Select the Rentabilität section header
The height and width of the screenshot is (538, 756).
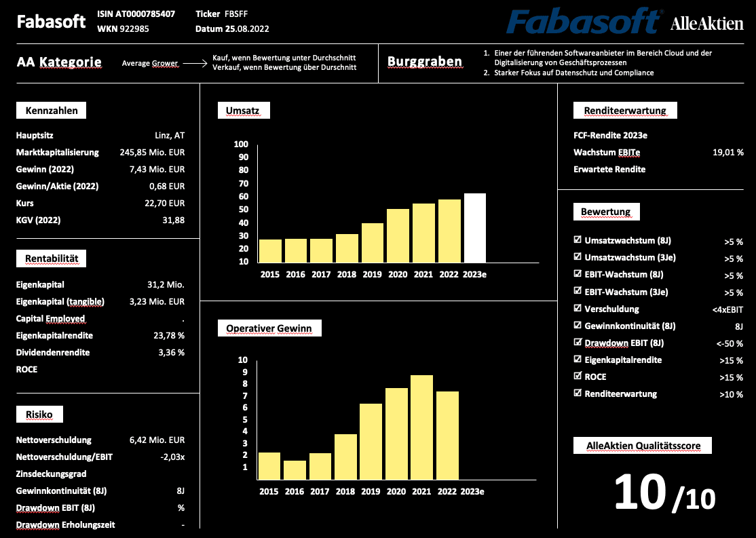[51, 259]
